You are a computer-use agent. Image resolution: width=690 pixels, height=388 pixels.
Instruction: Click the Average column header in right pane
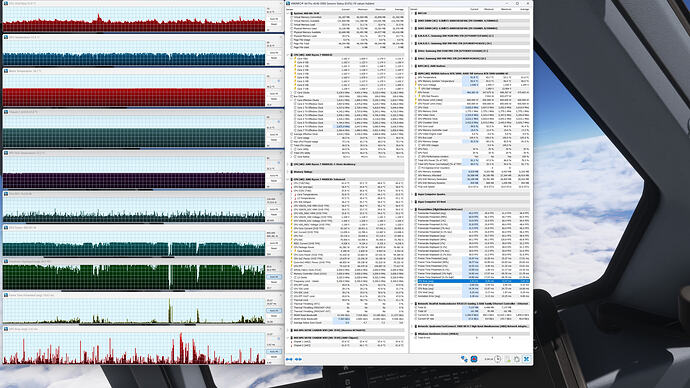click(x=524, y=9)
